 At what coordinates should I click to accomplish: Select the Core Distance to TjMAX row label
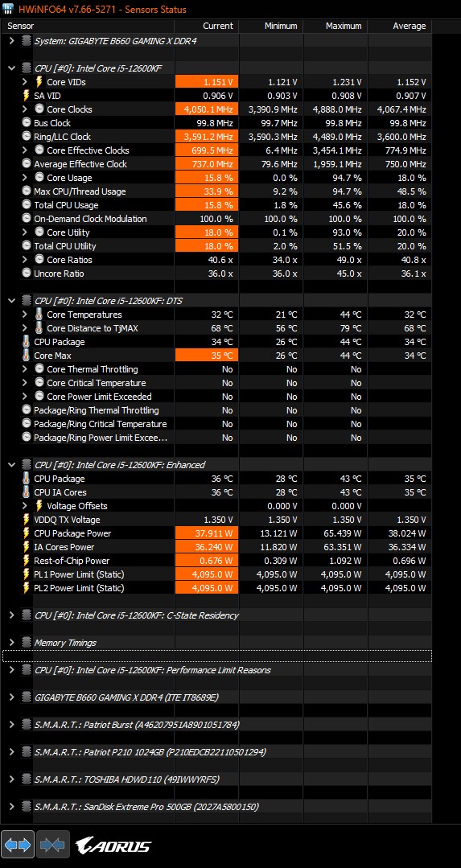(x=93, y=328)
